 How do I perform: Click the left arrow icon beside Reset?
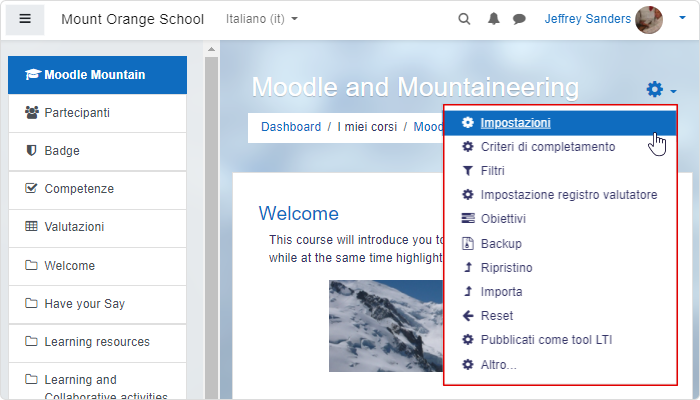[x=467, y=316]
